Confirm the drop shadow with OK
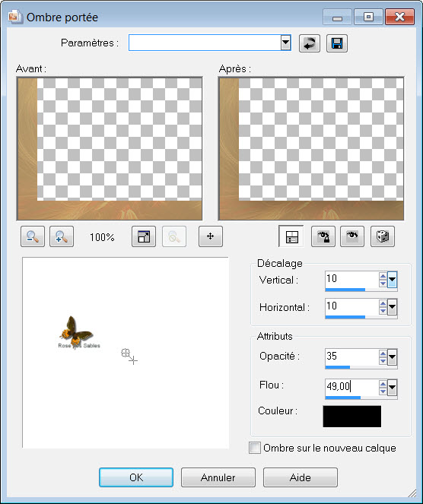The height and width of the screenshot is (504, 423). pos(136,477)
